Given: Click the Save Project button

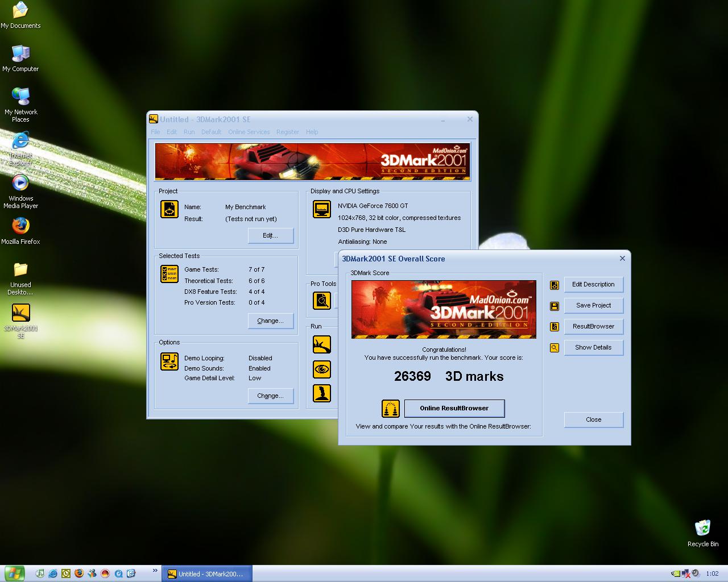Looking at the screenshot, I should point(594,306).
